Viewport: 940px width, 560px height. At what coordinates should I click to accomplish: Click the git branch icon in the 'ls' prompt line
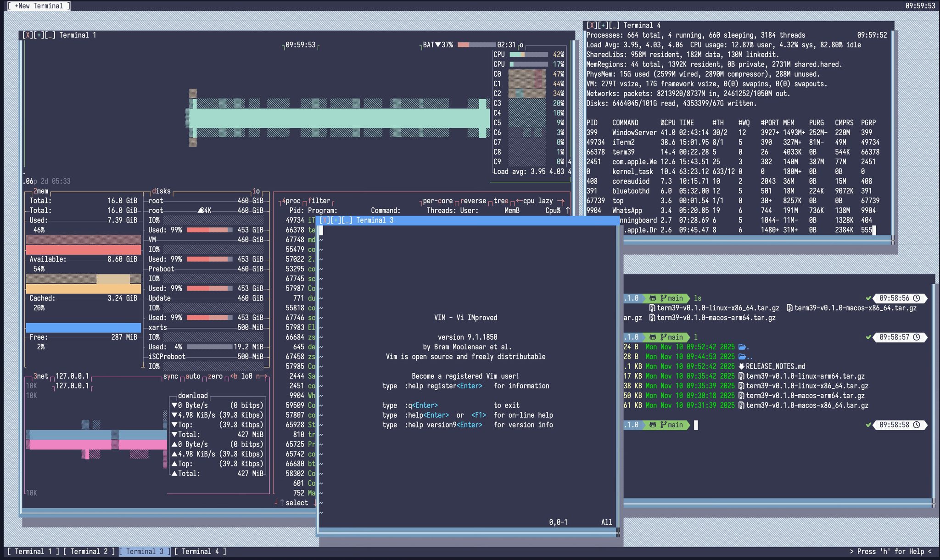[x=664, y=298]
